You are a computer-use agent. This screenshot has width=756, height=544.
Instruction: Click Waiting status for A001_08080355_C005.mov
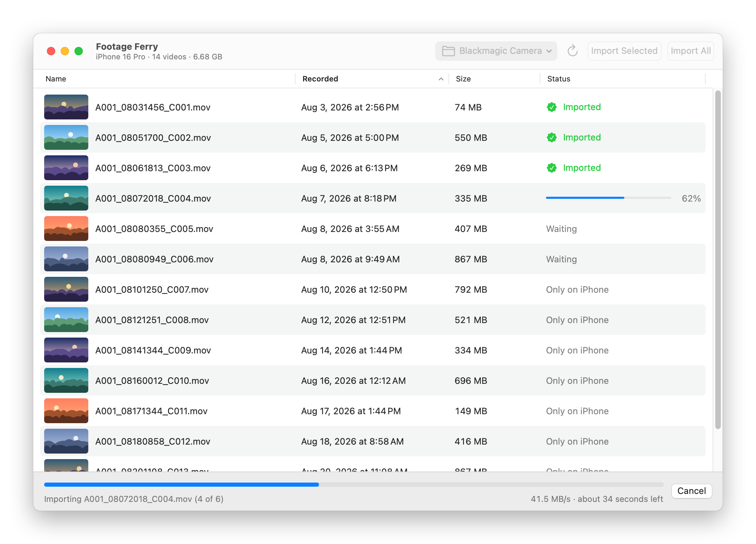tap(561, 229)
